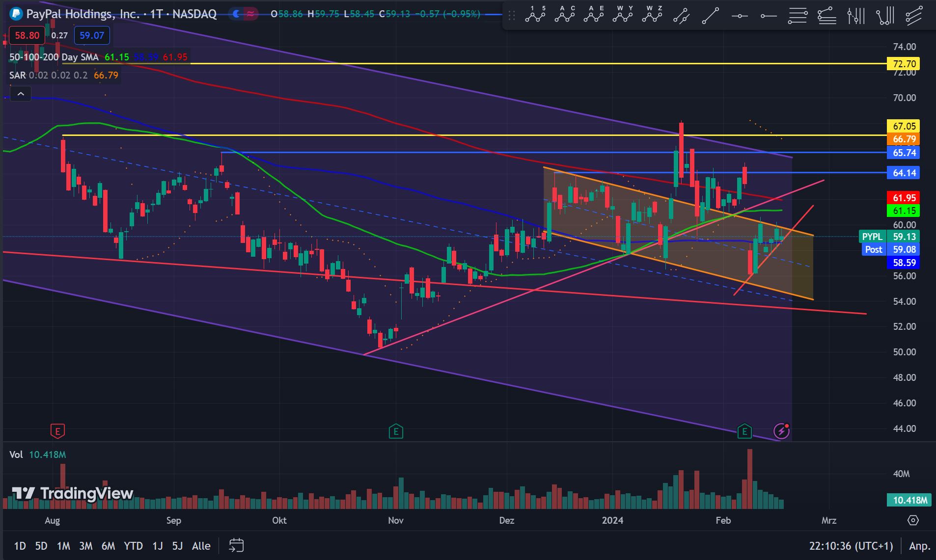Click the 40M label on the volume axis

point(901,474)
